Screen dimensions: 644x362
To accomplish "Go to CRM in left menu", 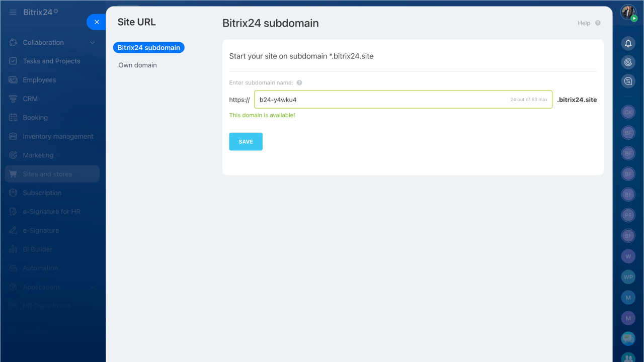I will (x=30, y=99).
